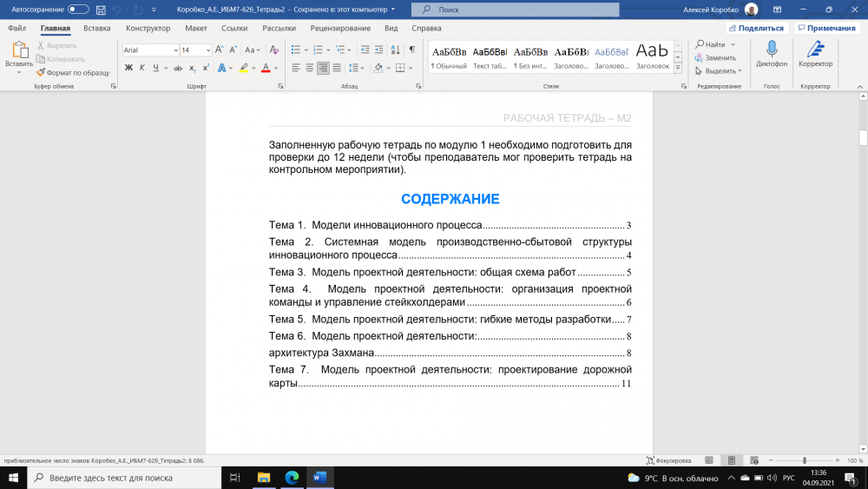This screenshot has width=868, height=489.
Task: Apply bold formatting with the Ж button
Action: tap(128, 68)
